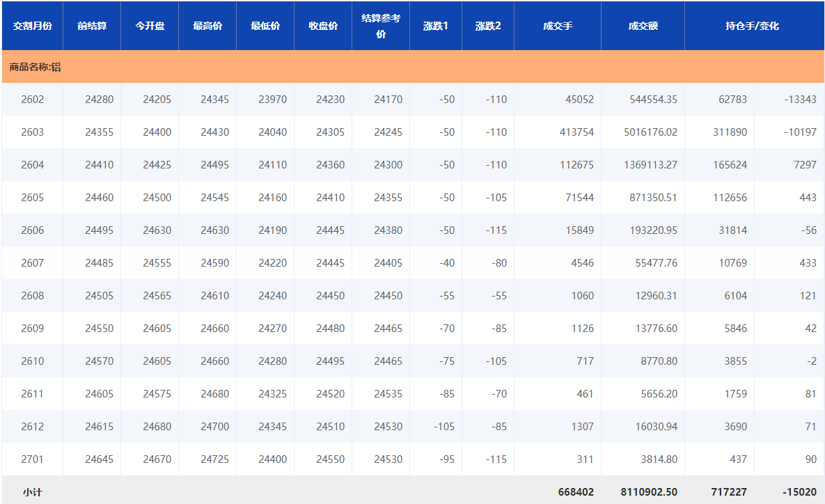The height and width of the screenshot is (504, 825).
Task: Click the 成交额 column header
Action: 643,26
